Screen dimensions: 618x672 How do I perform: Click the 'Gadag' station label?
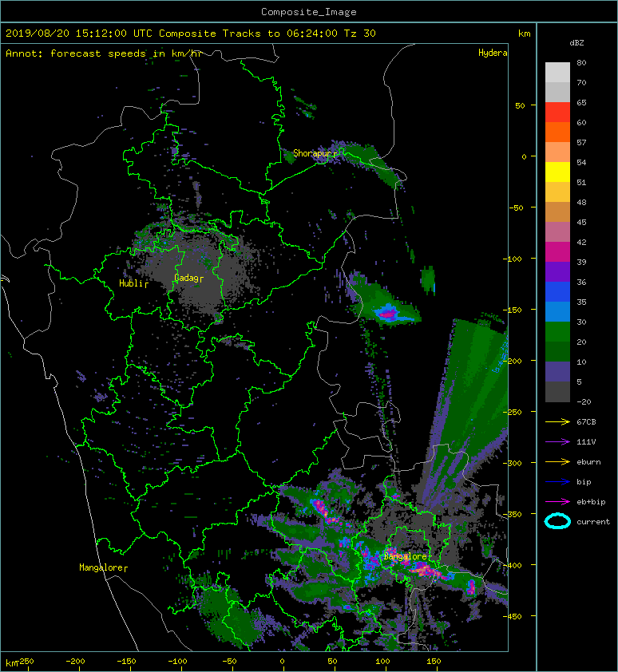[186, 279]
